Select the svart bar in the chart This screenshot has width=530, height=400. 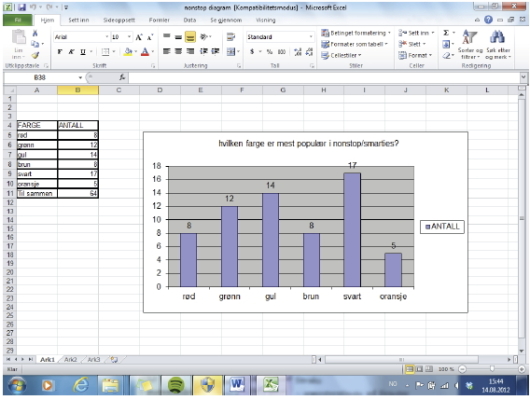tap(352, 230)
